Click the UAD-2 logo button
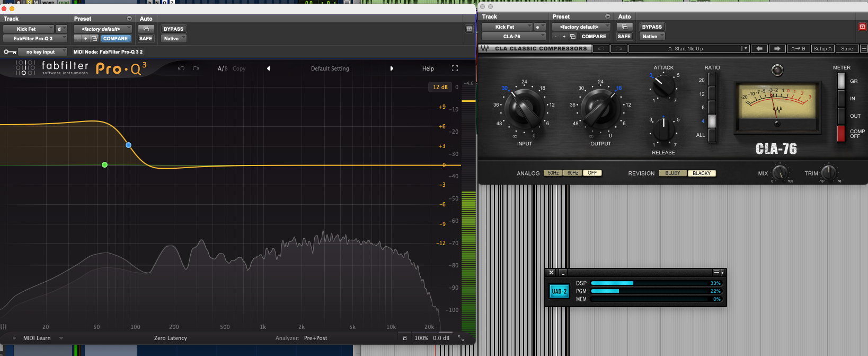The height and width of the screenshot is (356, 868). tap(559, 291)
